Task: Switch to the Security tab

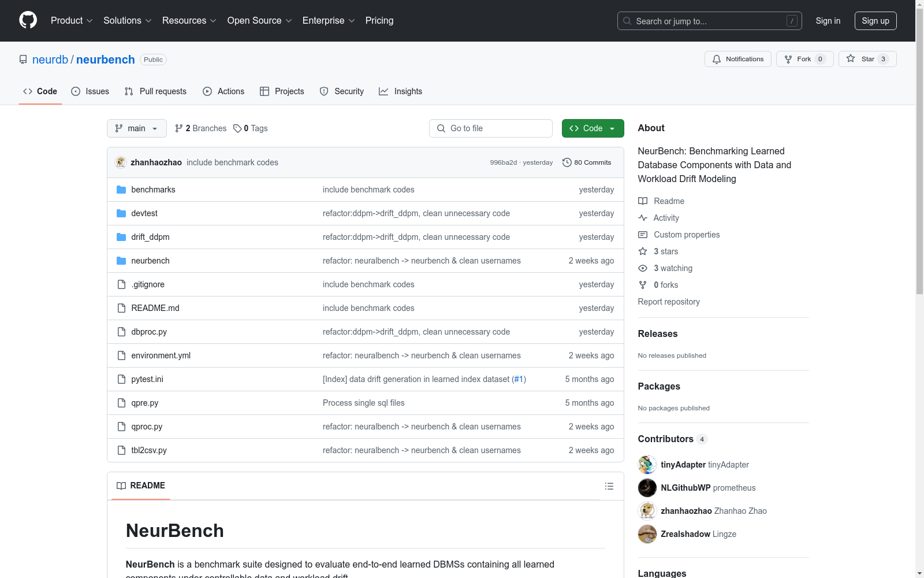Action: [342, 91]
